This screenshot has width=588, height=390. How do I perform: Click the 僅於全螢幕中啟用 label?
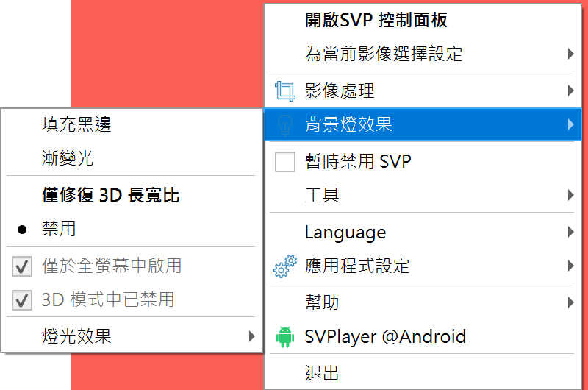(112, 266)
